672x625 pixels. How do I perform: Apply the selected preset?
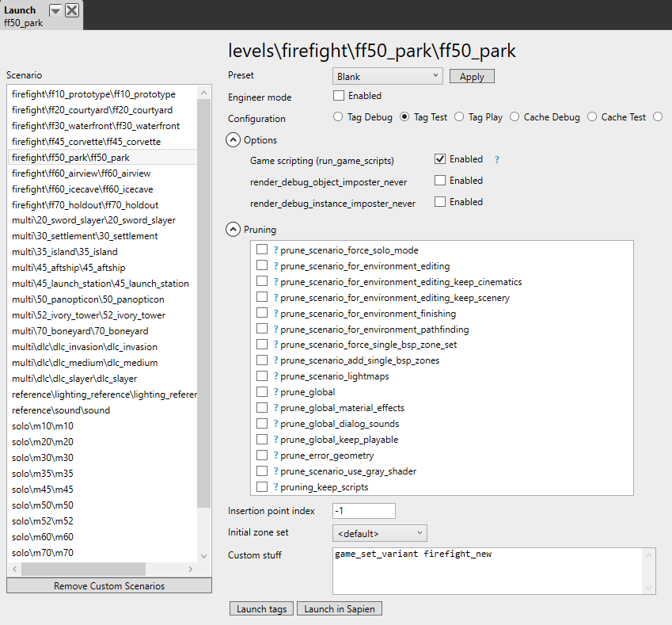pyautogui.click(x=471, y=76)
